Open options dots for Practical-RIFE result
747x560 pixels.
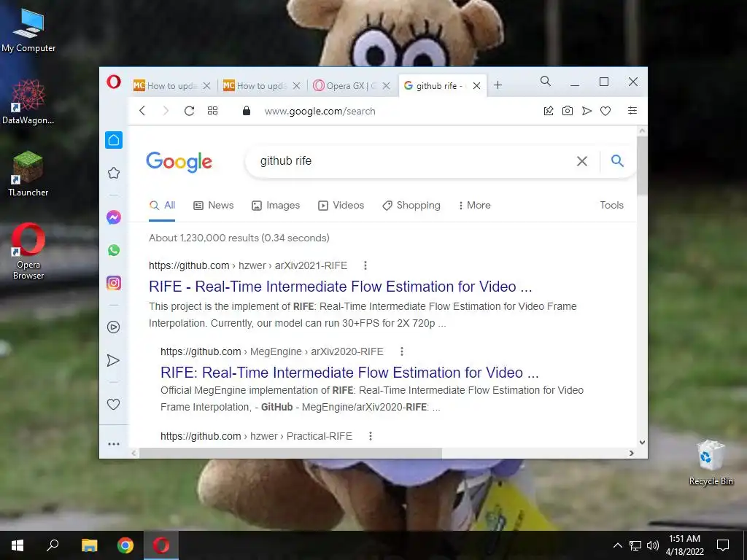(x=370, y=436)
